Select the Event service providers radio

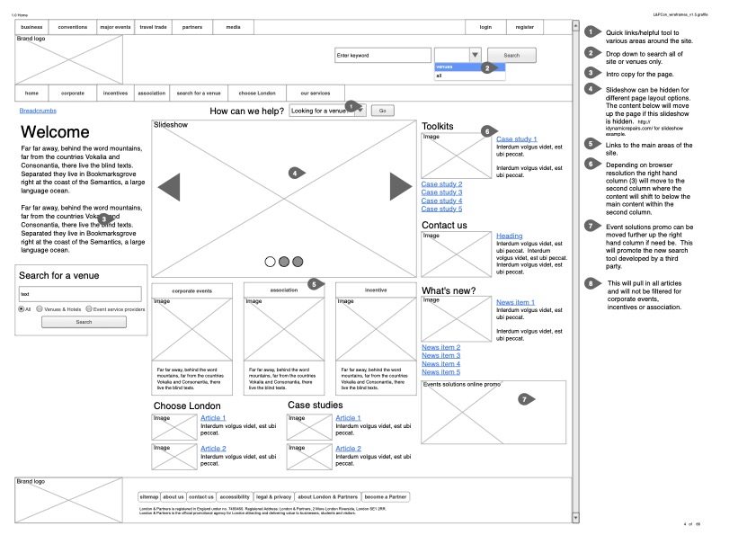(89, 308)
